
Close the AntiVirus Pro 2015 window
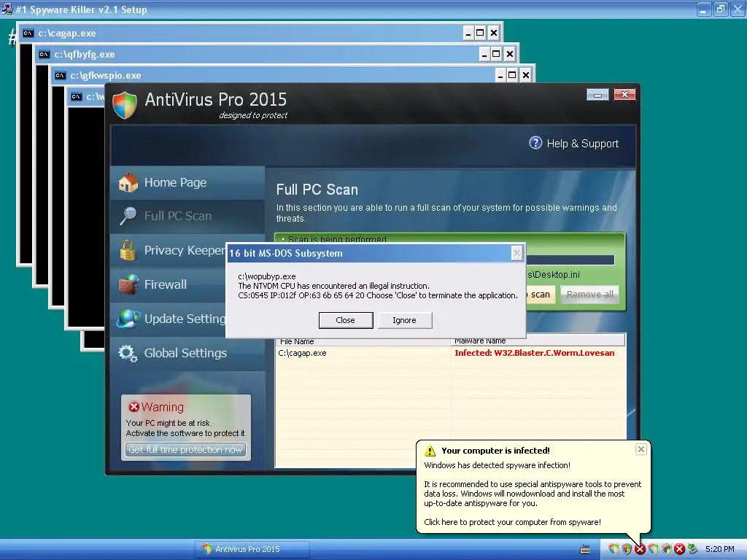624,95
